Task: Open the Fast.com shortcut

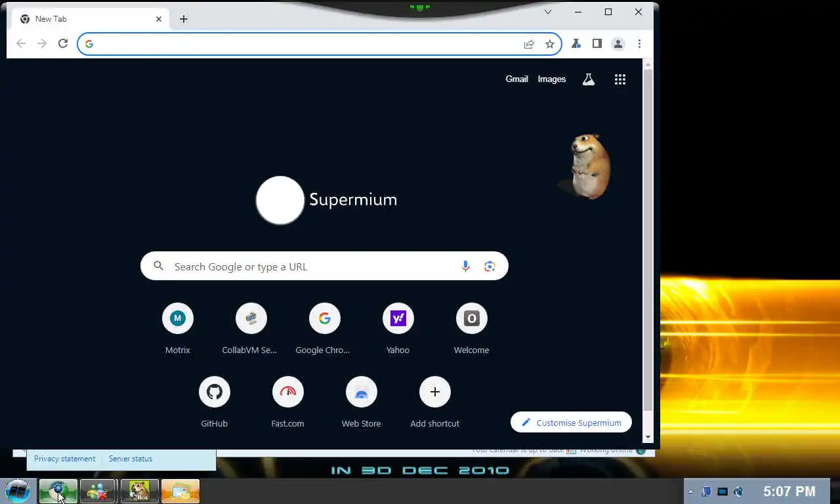Action: [287, 402]
